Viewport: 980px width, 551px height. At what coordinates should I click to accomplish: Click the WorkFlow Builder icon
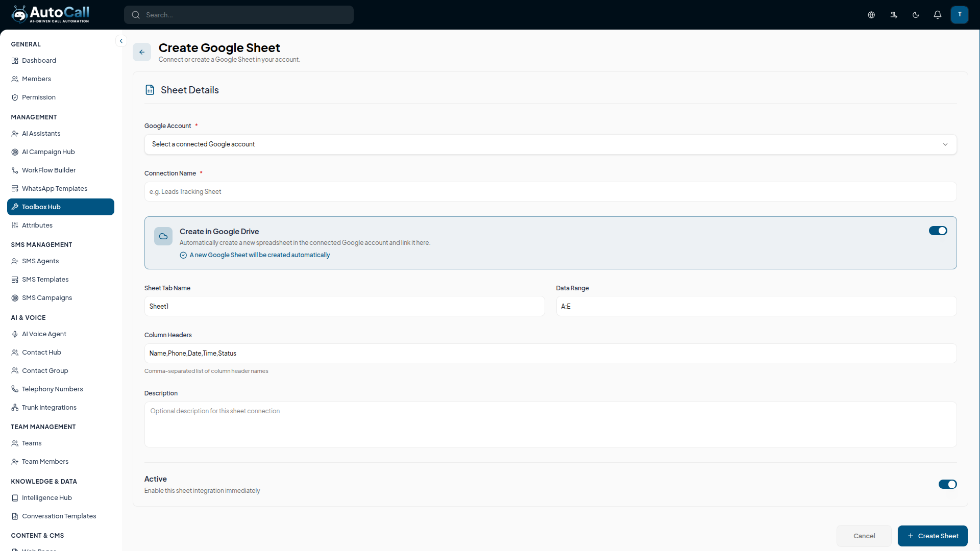(15, 170)
